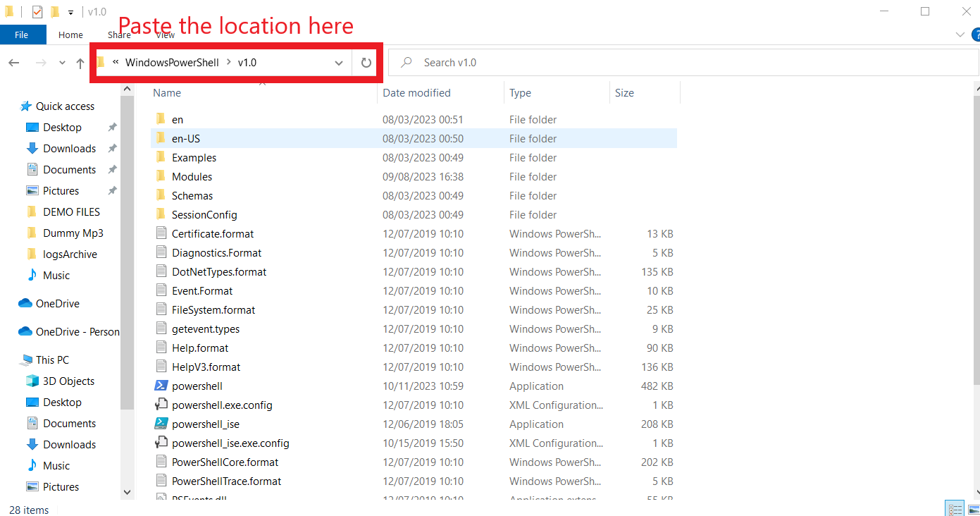The image size is (980, 516).
Task: Switch to Details view in status bar
Action: (955, 510)
